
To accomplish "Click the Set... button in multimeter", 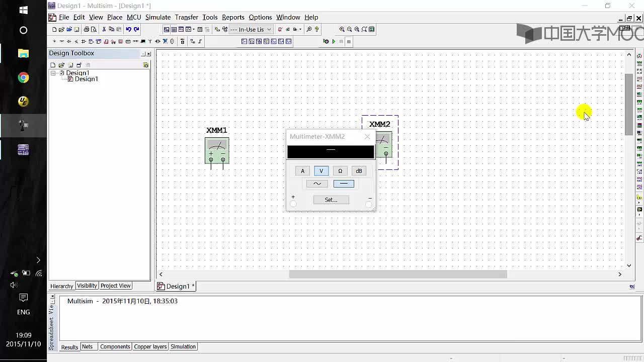I will pyautogui.click(x=331, y=200).
